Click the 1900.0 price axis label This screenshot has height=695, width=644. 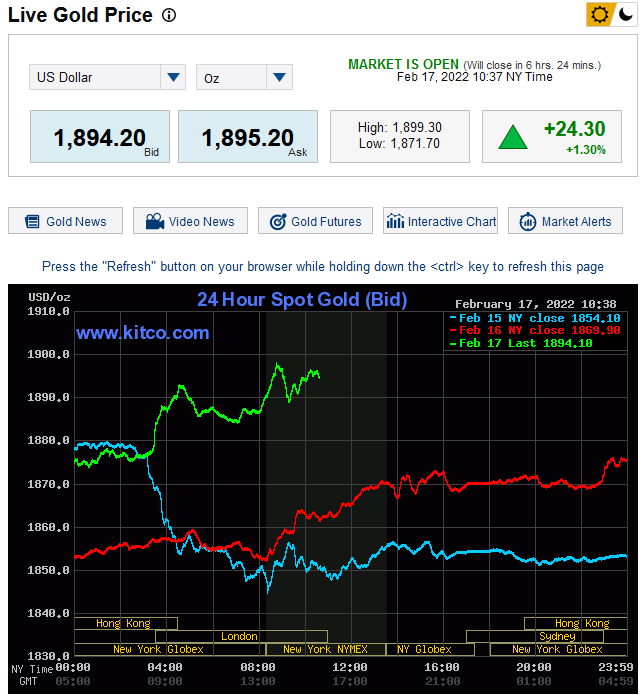(x=49, y=354)
